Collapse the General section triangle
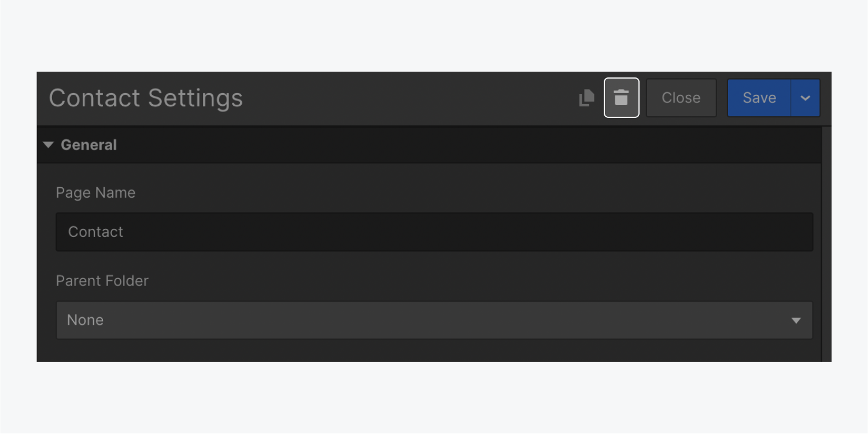The width and height of the screenshot is (868, 434). 49,145
